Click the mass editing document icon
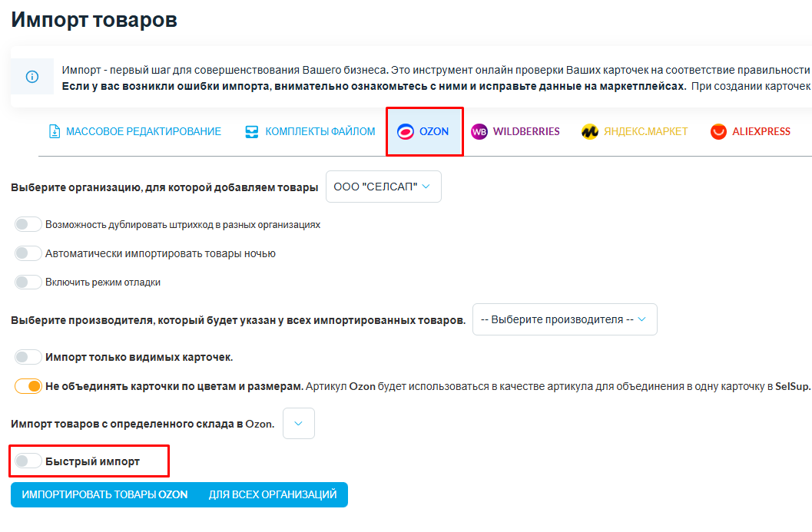The image size is (812, 532). [55, 131]
